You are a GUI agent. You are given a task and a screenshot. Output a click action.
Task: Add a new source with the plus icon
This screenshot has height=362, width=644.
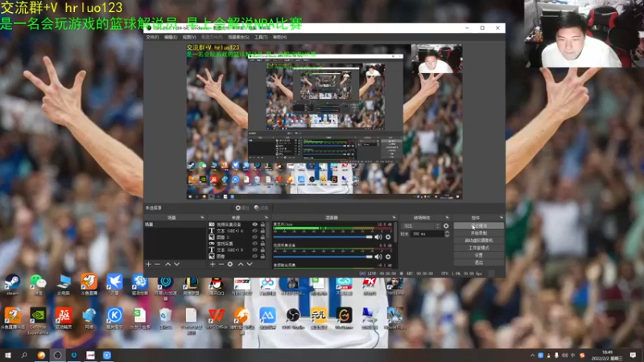point(213,265)
